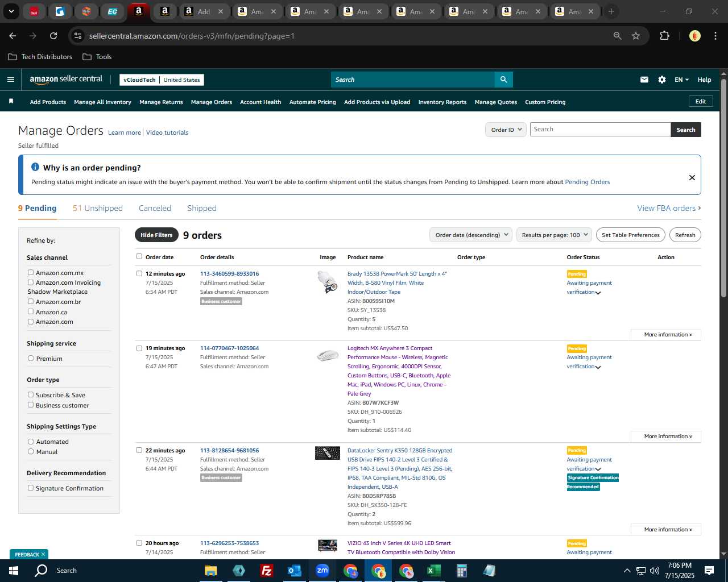
Task: Check the Amazon.com.mx sales channel filter
Action: 31,272
